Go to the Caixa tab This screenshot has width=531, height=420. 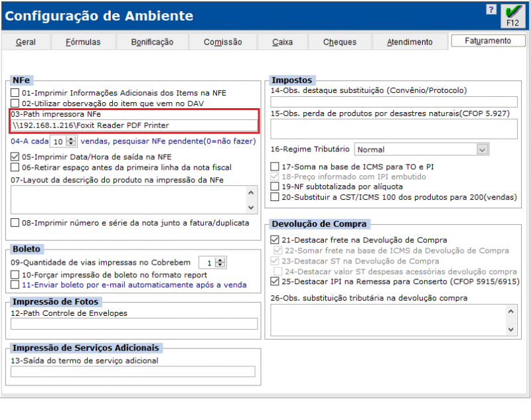tap(282, 42)
